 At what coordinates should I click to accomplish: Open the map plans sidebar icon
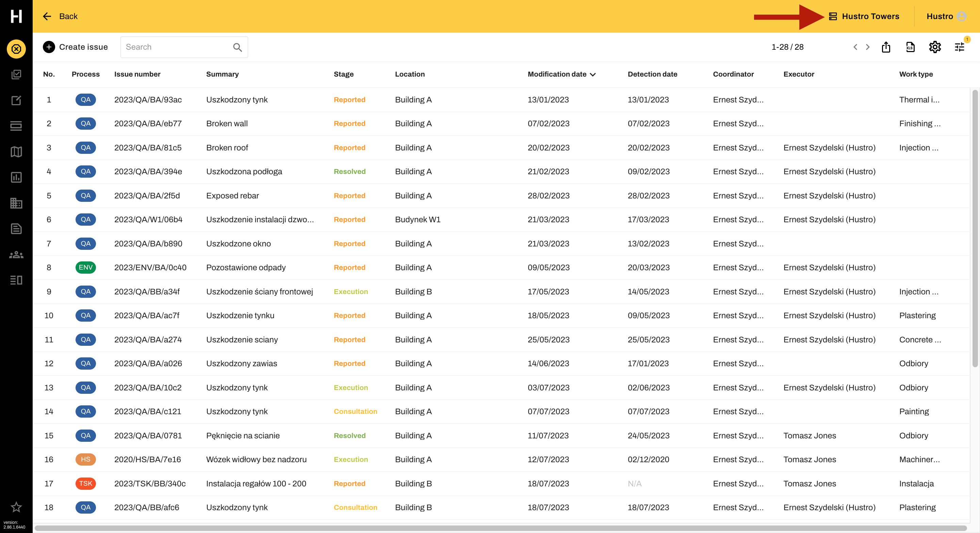pyautogui.click(x=16, y=152)
